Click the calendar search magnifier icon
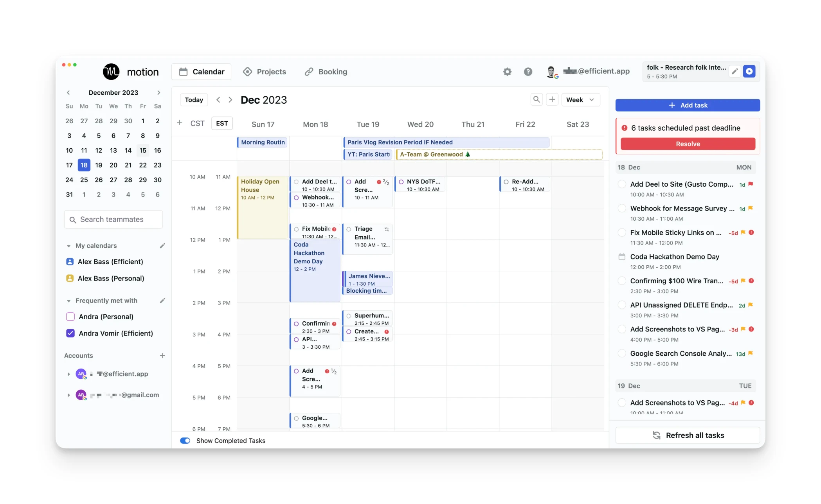This screenshot has height=504, width=821. point(537,99)
